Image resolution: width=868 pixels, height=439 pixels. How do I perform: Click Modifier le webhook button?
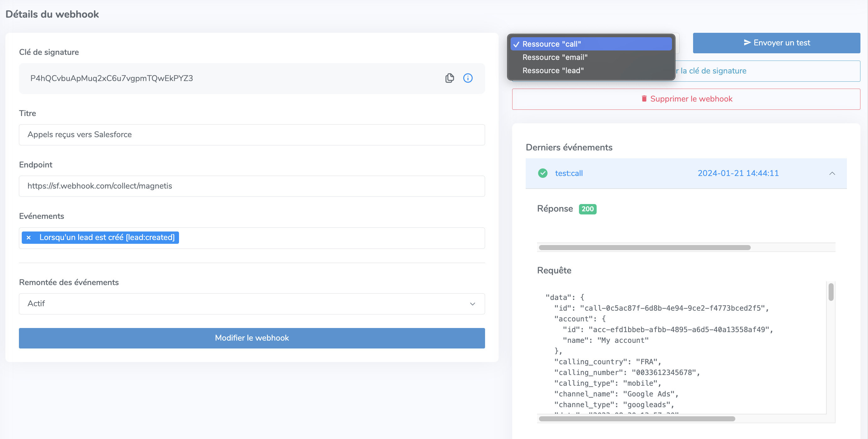(x=252, y=338)
